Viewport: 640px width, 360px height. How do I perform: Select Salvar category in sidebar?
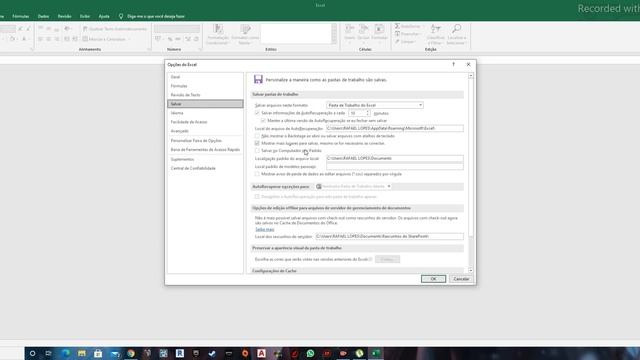pos(205,104)
